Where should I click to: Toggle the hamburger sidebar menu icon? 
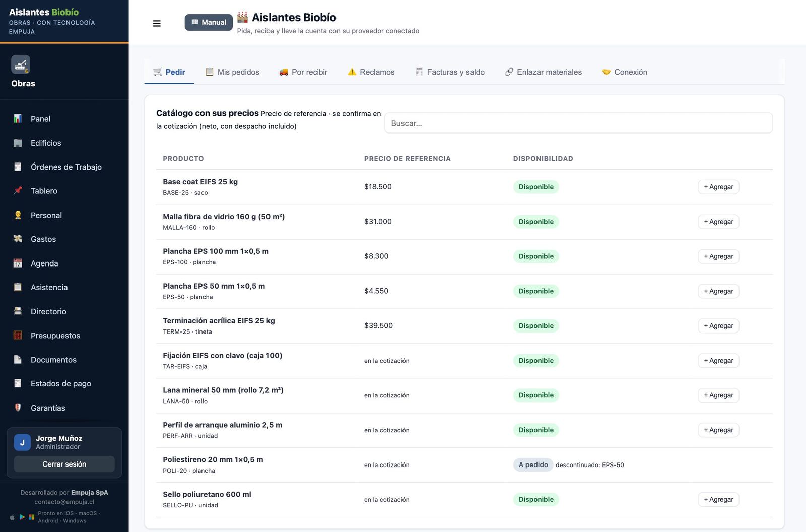click(157, 23)
